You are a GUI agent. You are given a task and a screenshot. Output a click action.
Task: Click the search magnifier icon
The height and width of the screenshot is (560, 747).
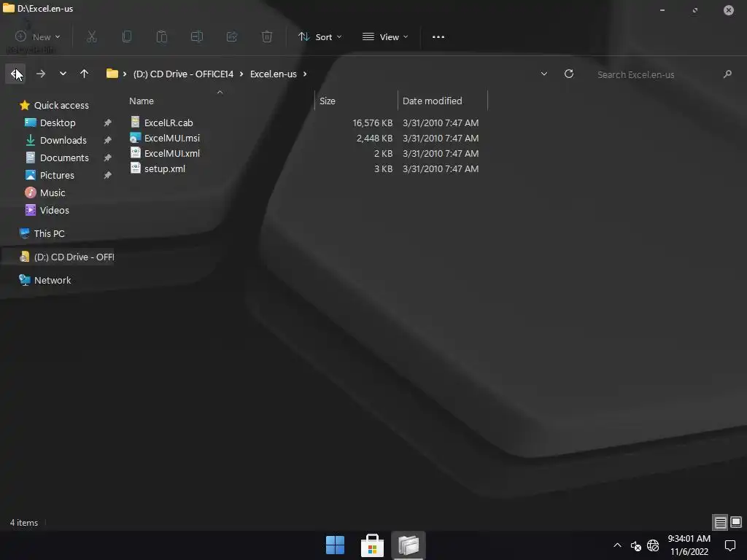click(727, 74)
